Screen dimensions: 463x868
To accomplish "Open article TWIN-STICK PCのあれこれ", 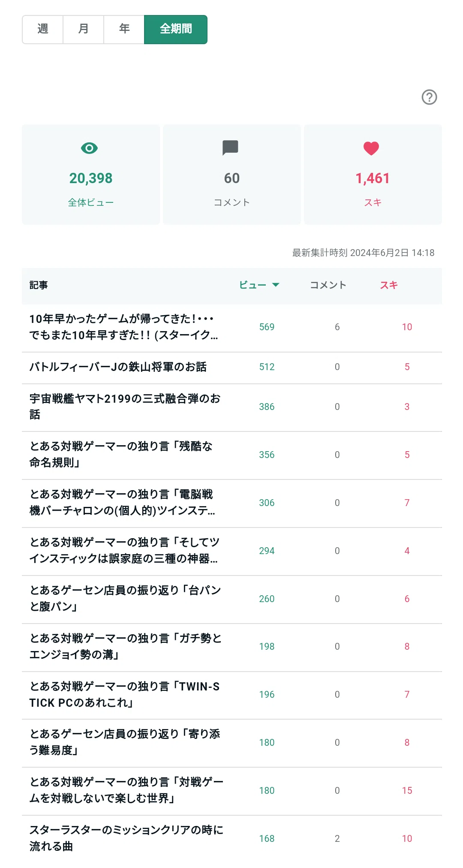I will [x=125, y=695].
